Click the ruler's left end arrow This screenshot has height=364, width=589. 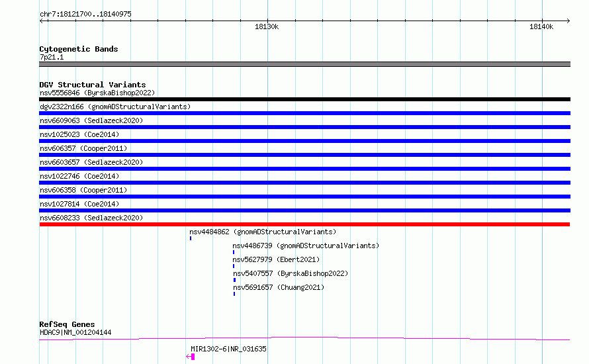[42, 21]
